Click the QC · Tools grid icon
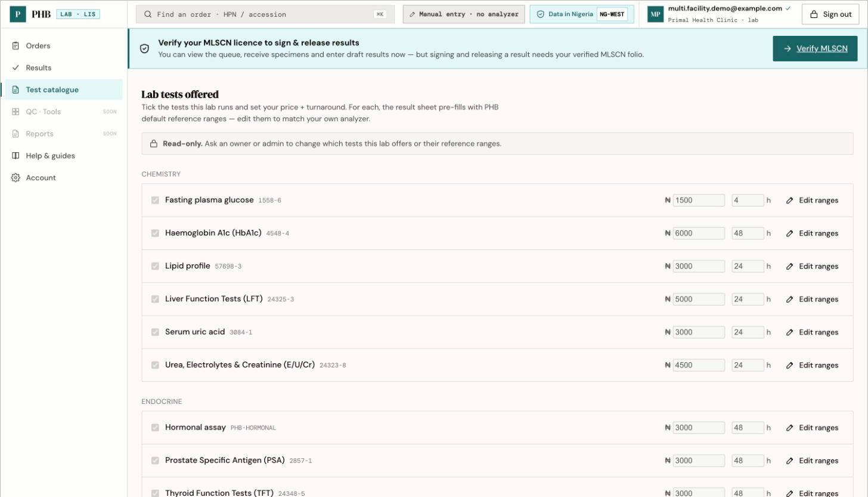This screenshot has width=868, height=497. pos(15,112)
